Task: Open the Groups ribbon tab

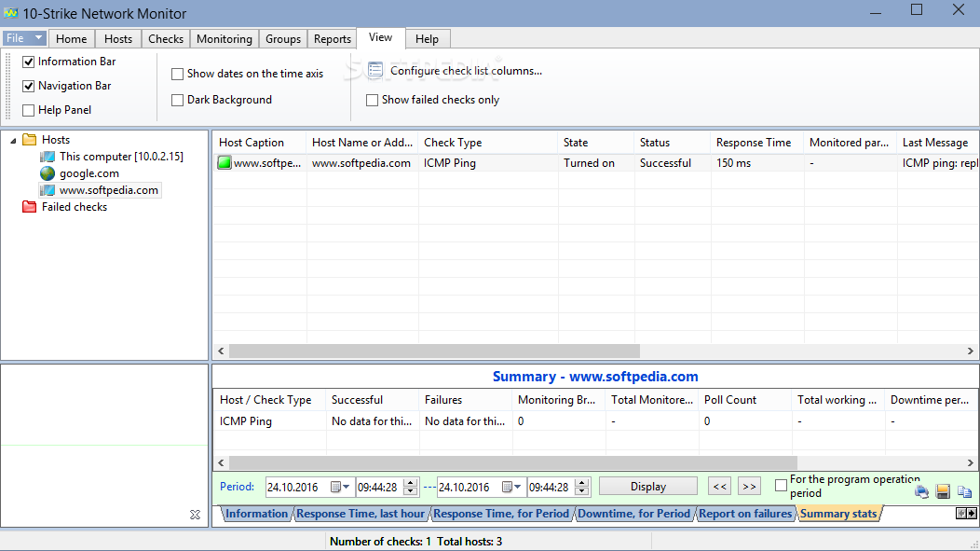Action: [x=283, y=39]
